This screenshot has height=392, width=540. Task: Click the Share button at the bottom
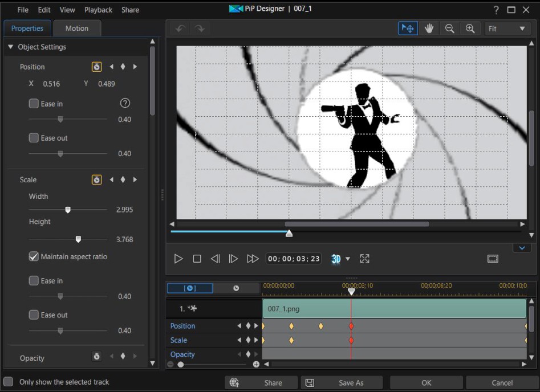(x=261, y=383)
